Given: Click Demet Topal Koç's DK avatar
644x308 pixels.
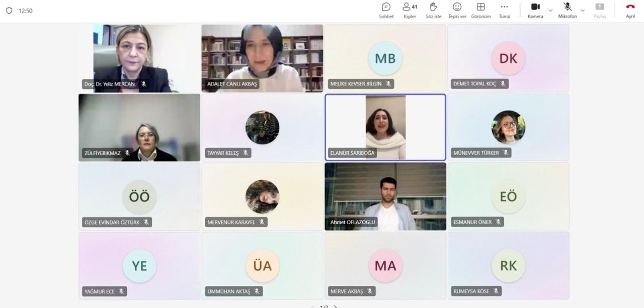Looking at the screenshot, I should point(508,58).
